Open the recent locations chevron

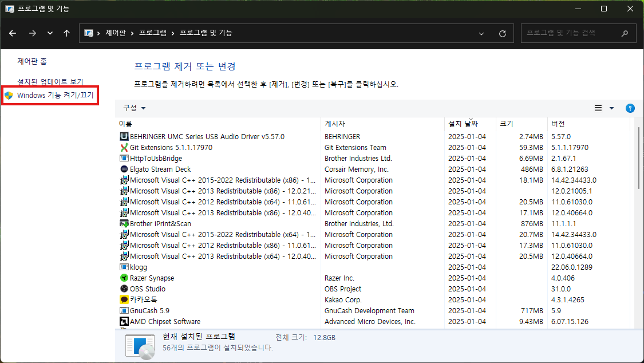50,33
